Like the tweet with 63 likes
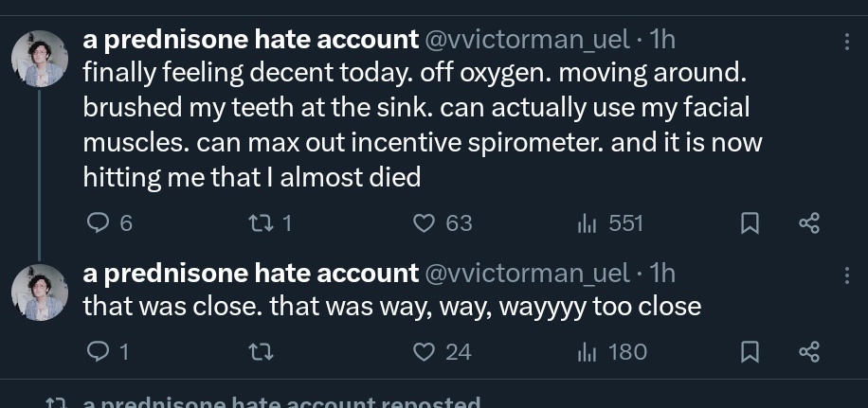This screenshot has width=868, height=408. click(x=443, y=223)
